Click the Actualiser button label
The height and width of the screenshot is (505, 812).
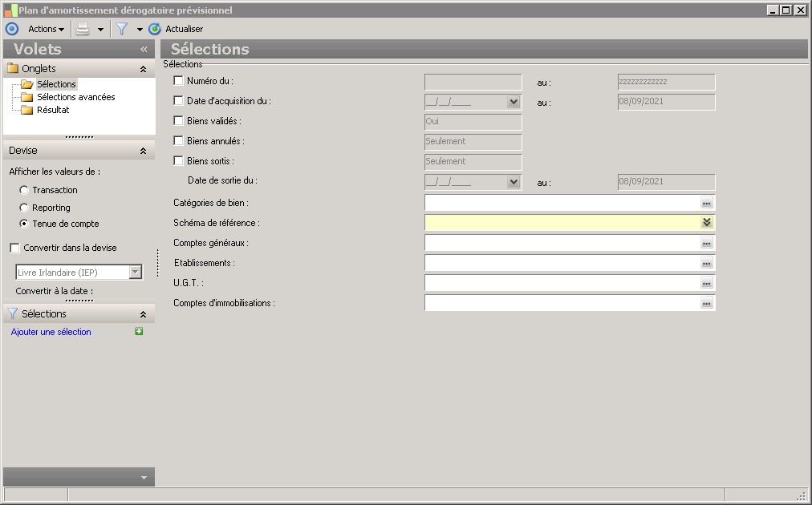coord(185,29)
